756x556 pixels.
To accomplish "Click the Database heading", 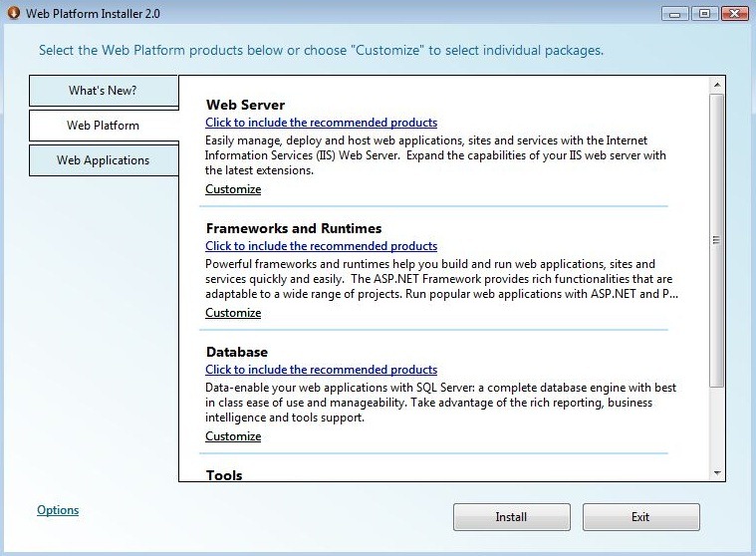I will point(237,352).
